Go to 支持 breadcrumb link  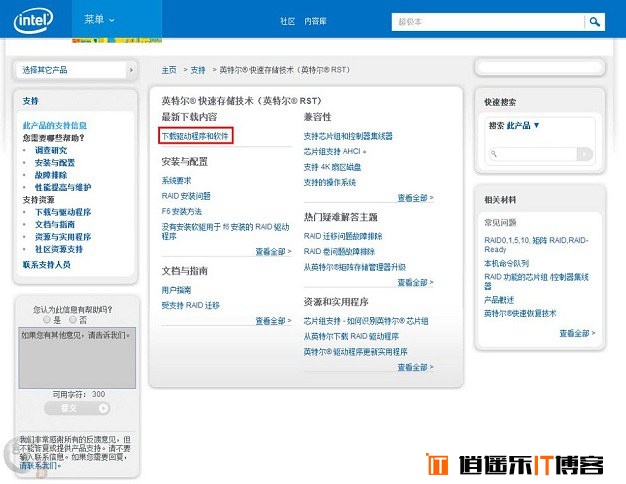(x=198, y=70)
